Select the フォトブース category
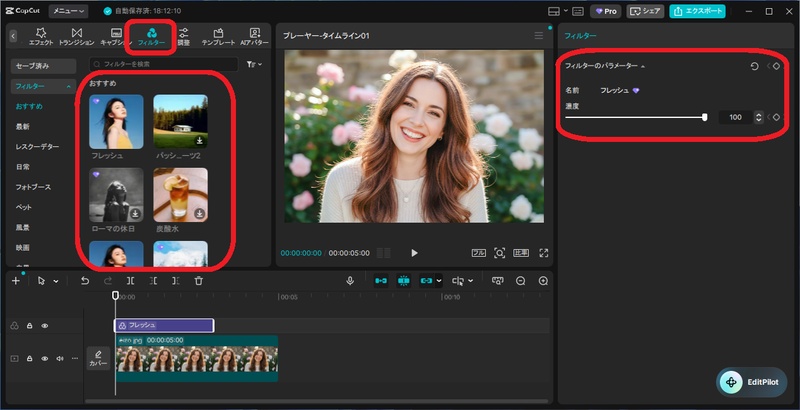 tap(33, 187)
